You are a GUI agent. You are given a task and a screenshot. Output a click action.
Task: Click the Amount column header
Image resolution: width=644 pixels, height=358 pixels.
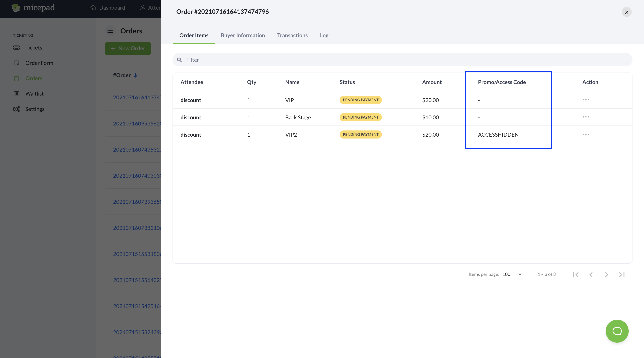[432, 82]
